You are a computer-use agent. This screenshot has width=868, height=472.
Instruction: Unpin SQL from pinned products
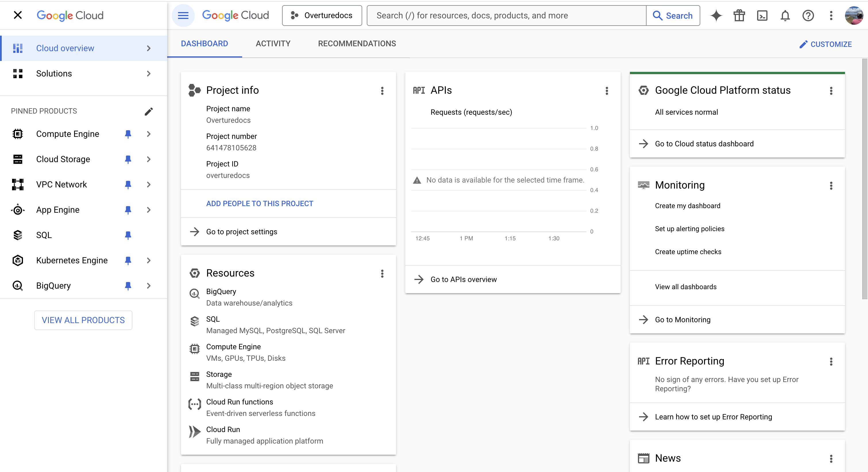pyautogui.click(x=128, y=235)
